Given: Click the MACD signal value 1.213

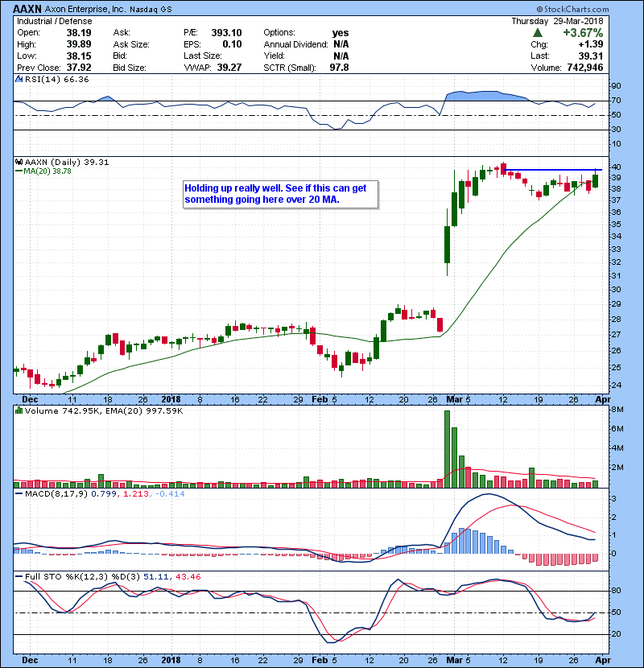Looking at the screenshot, I should click(x=136, y=494).
